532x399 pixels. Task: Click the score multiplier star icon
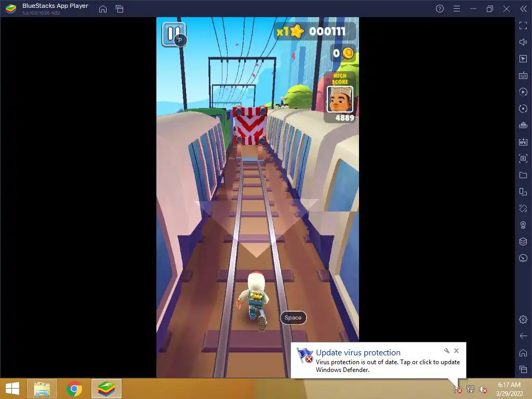click(297, 32)
